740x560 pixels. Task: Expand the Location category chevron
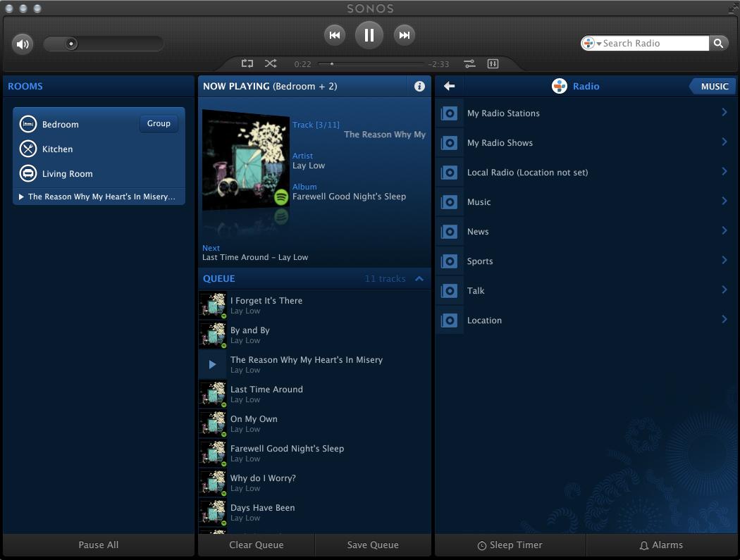pos(724,319)
